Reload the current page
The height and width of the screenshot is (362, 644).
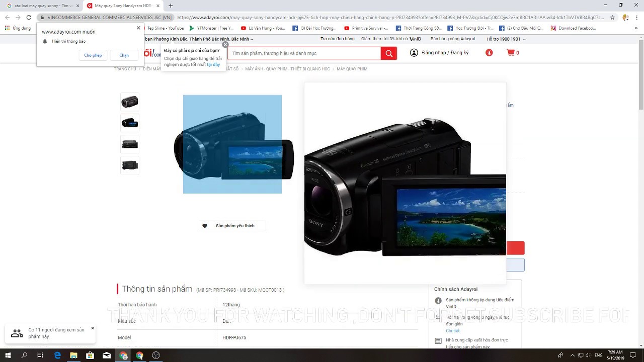coord(29,17)
